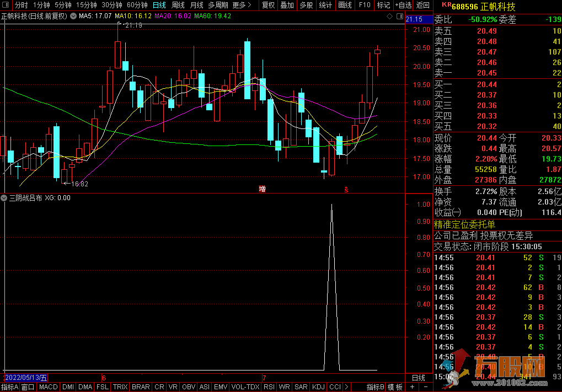The width and height of the screenshot is (562, 392).
Task: Select the KDJ indicator tab
Action: tap(318, 387)
